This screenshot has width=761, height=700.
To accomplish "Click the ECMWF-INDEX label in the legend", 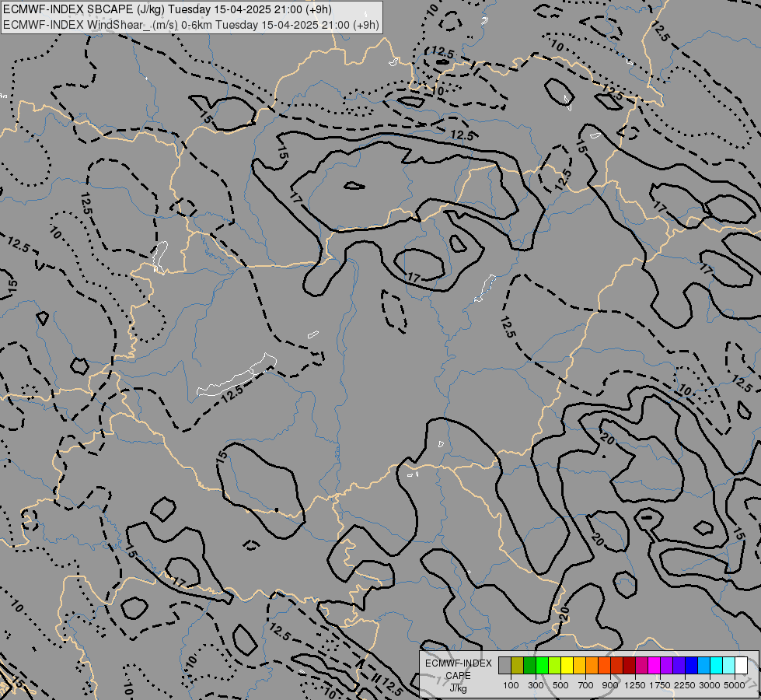I will pyautogui.click(x=459, y=663).
